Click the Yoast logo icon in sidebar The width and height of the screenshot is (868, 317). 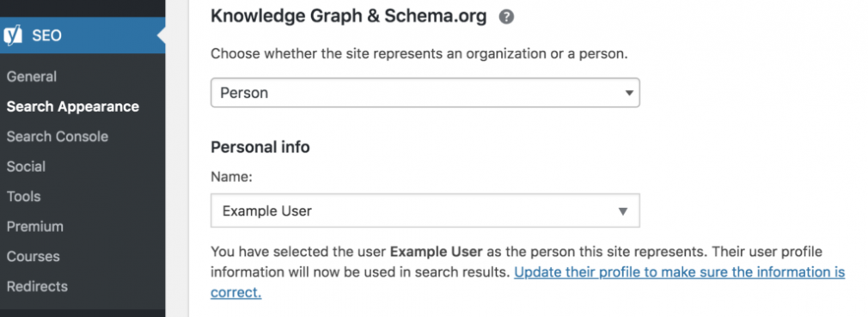pyautogui.click(x=13, y=35)
